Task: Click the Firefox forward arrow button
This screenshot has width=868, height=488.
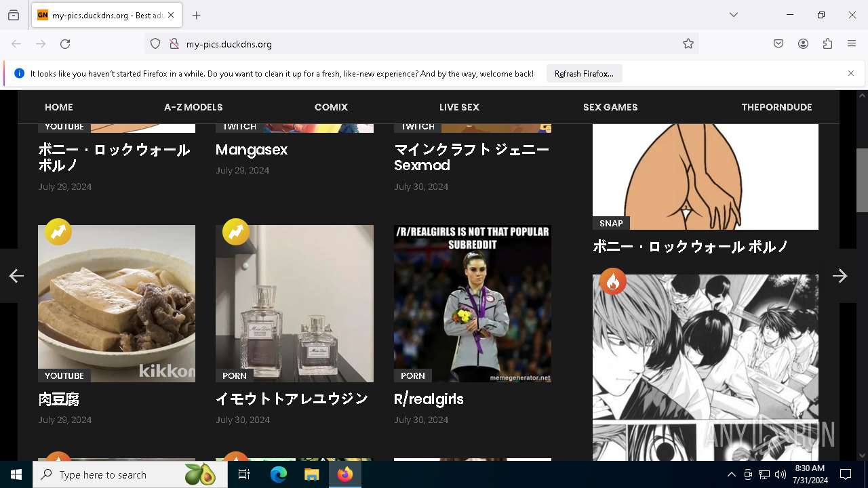Action: [41, 44]
